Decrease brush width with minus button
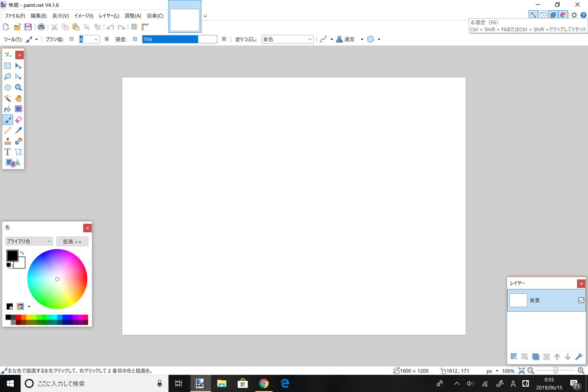This screenshot has height=392, width=588. tap(72, 39)
